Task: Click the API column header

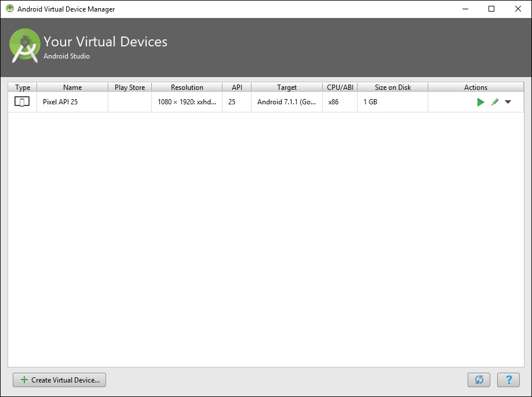Action: (x=236, y=87)
